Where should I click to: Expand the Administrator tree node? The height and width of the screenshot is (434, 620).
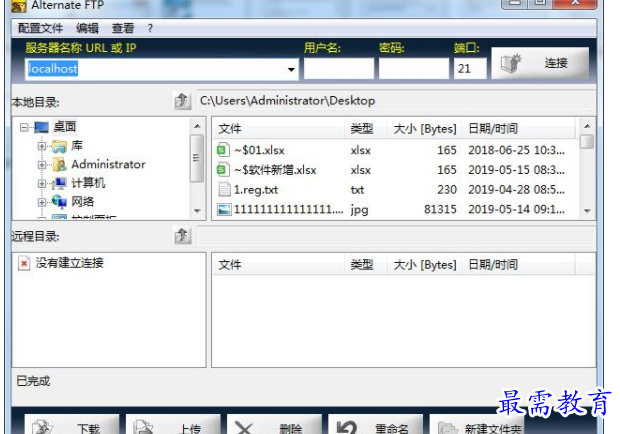click(42, 164)
